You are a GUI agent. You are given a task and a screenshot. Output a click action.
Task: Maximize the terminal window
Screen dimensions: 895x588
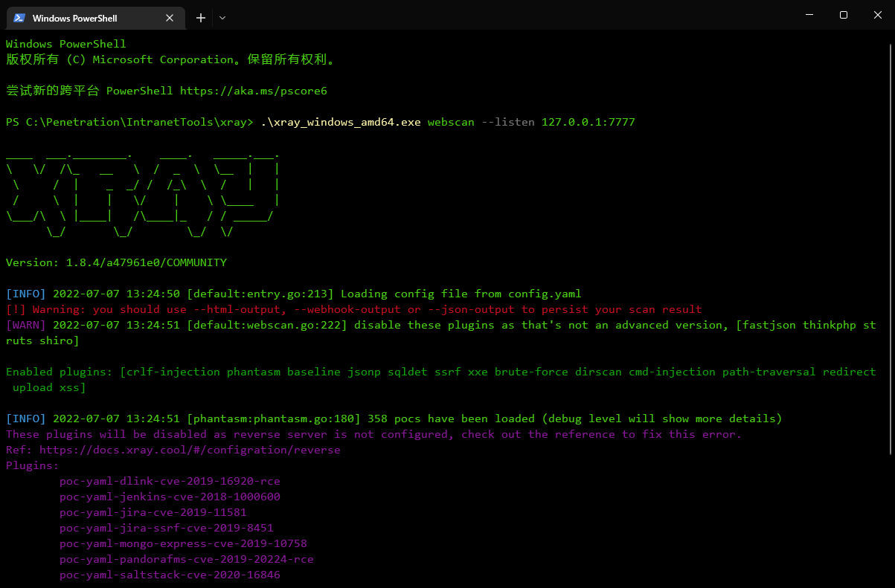pyautogui.click(x=843, y=15)
